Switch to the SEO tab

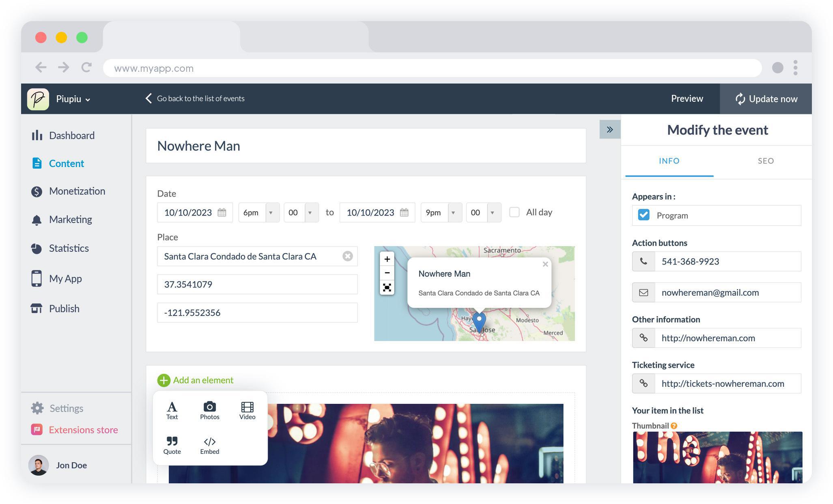coord(766,161)
